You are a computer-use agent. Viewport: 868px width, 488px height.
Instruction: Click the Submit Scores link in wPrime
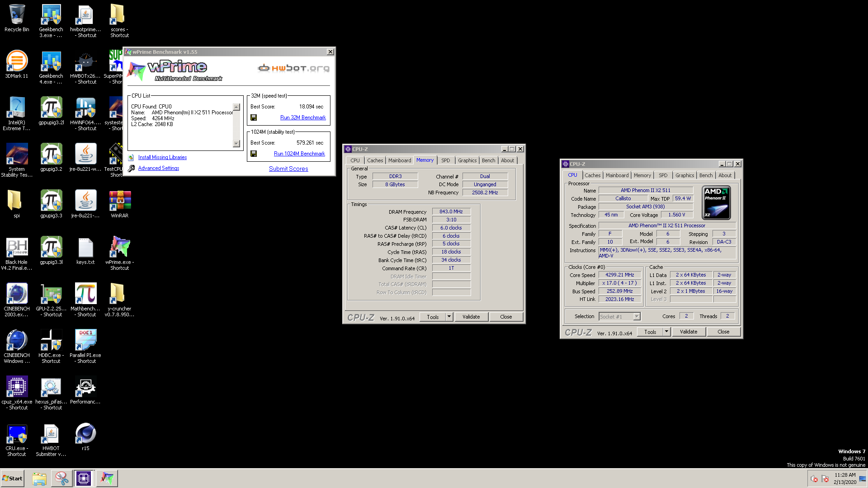pos(288,169)
